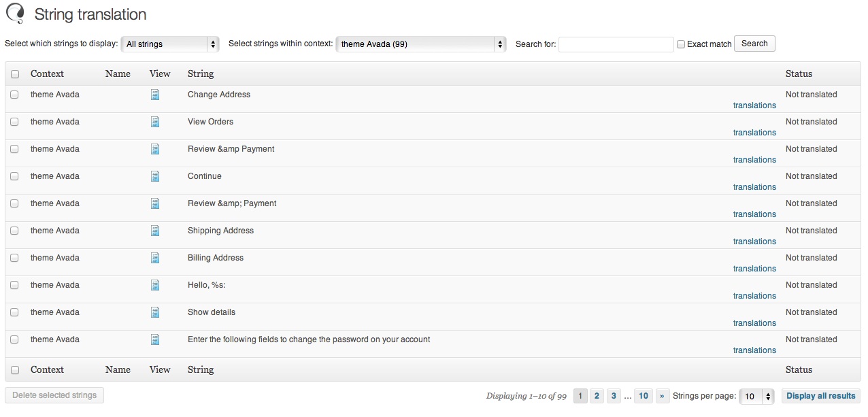This screenshot has width=868, height=417.
Task: Enable the Exact match checkbox
Action: tap(681, 44)
